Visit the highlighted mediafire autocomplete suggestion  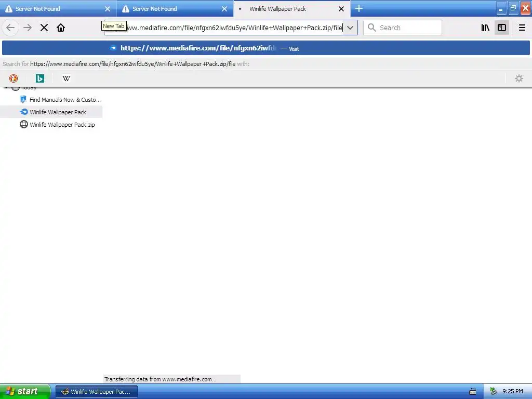pos(266,48)
